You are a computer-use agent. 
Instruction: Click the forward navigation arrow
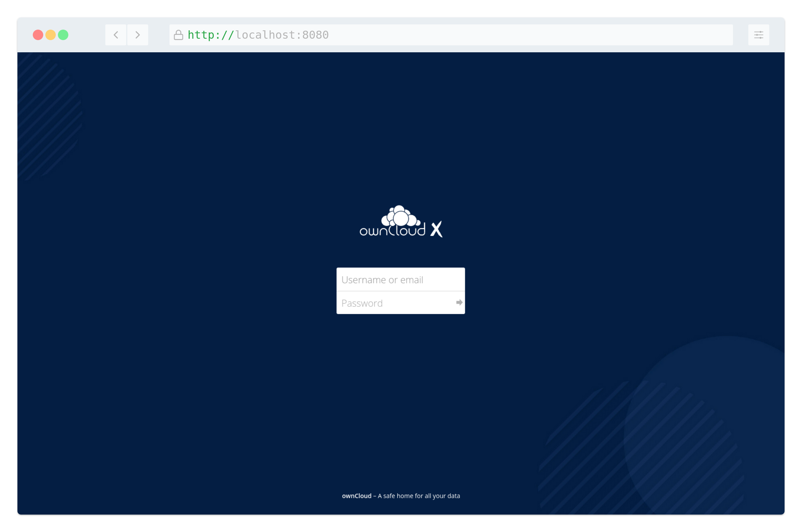pos(137,35)
